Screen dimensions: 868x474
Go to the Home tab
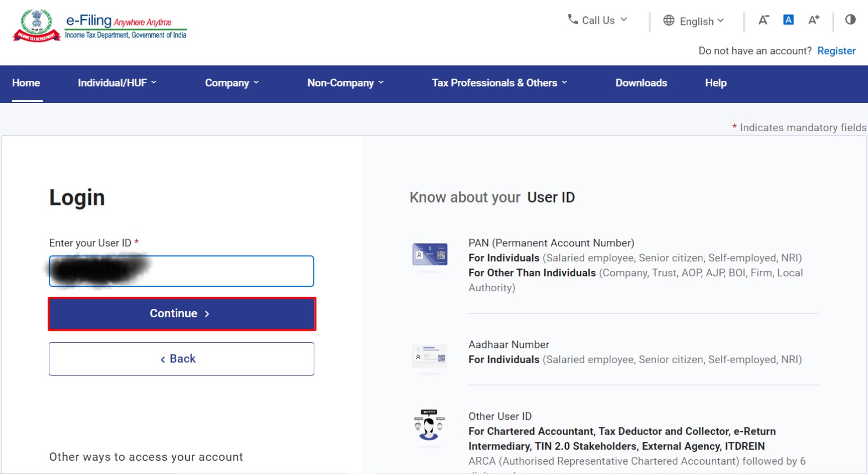[26, 83]
